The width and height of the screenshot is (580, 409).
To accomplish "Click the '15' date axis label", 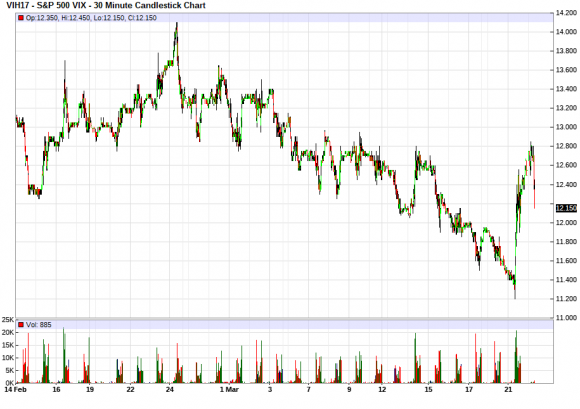I will tap(428, 390).
